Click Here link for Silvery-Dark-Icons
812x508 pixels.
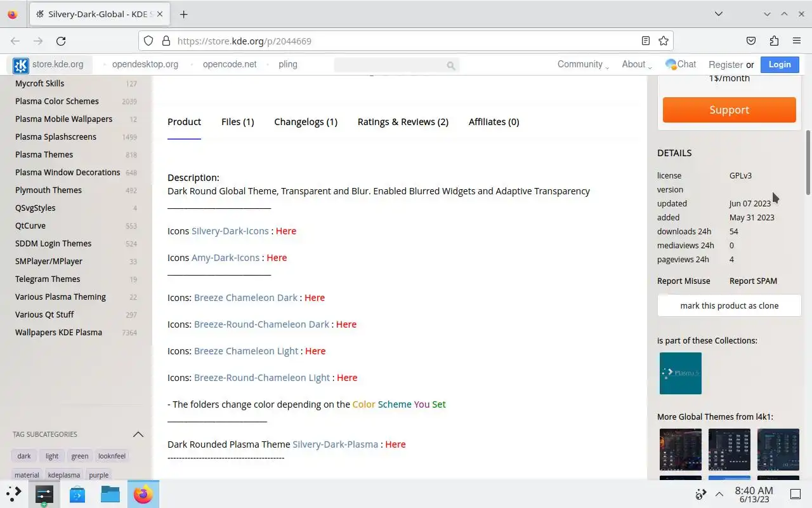tap(286, 231)
